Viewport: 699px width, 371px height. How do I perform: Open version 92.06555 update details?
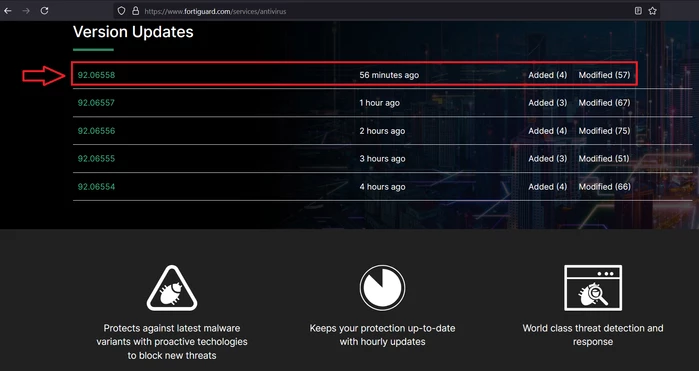click(x=96, y=158)
